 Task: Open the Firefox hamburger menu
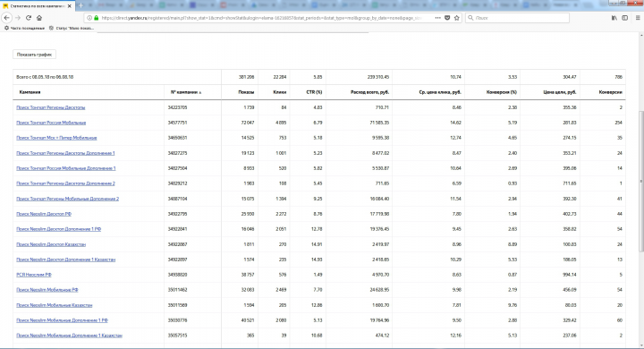(638, 18)
